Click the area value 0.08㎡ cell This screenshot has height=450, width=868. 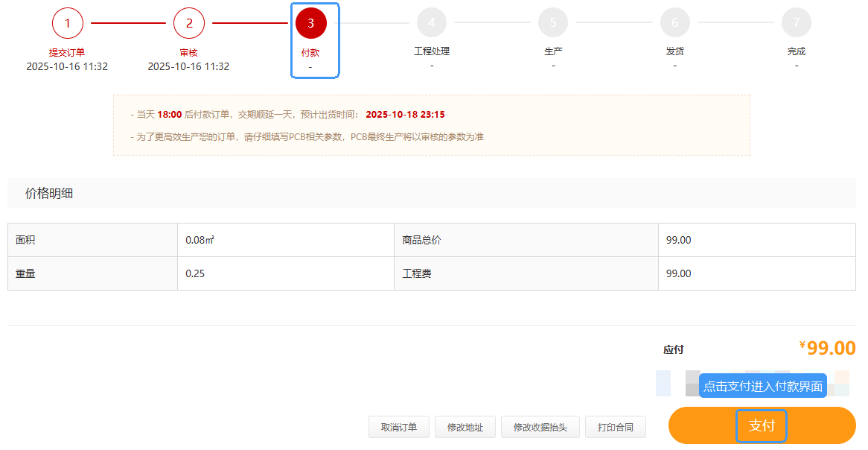(285, 240)
